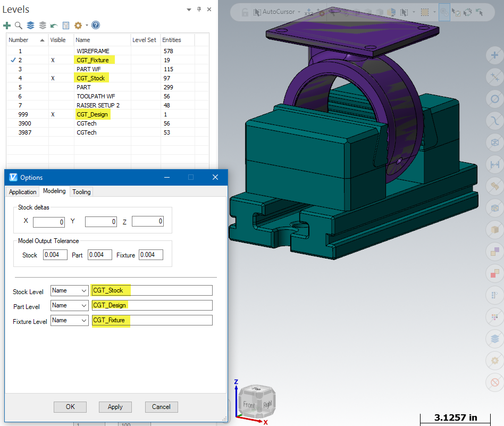Turn all levels on with blue layers icon
This screenshot has width=504, height=426.
coord(30,25)
